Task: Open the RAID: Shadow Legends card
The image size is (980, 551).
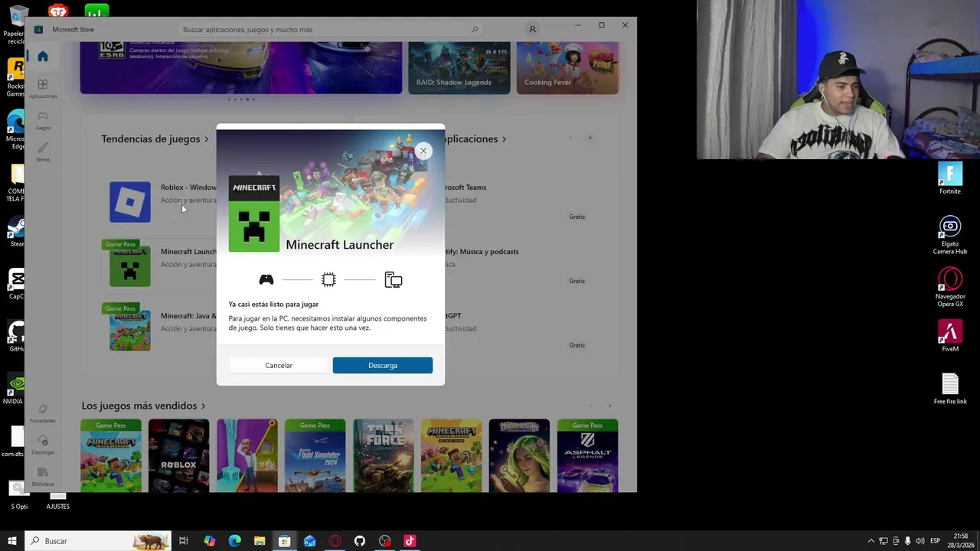Action: (459, 68)
